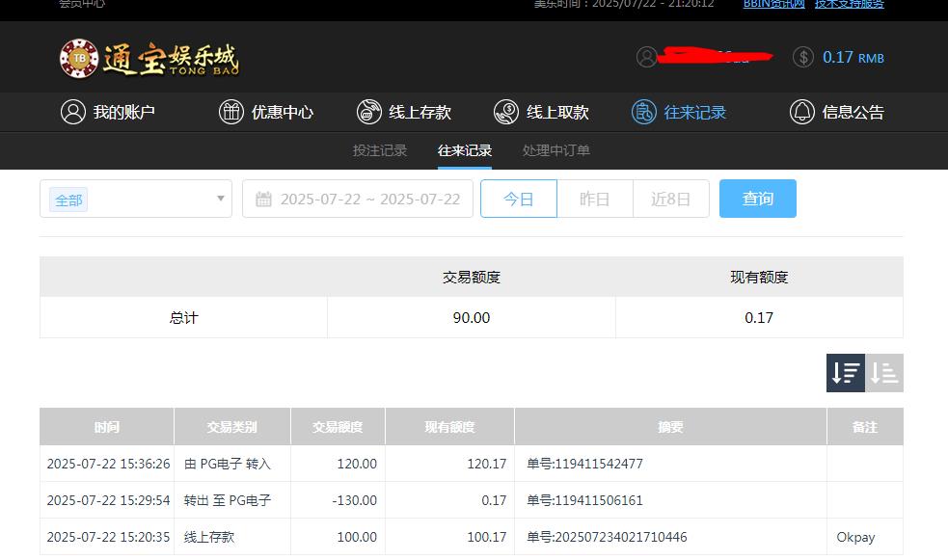Switch to the 投注记录 tab
The width and height of the screenshot is (948, 560).
pos(379,150)
